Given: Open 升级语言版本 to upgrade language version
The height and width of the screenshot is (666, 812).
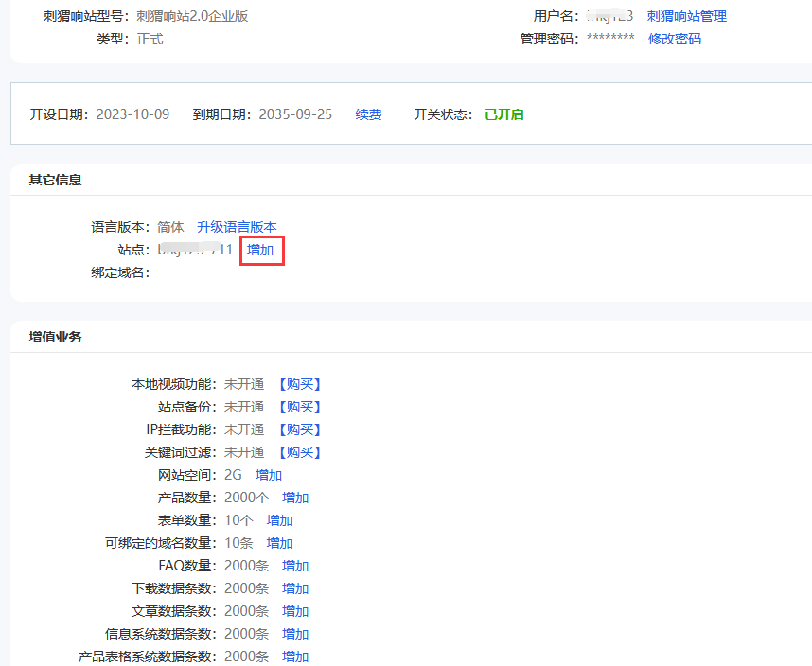Looking at the screenshot, I should tap(237, 227).
